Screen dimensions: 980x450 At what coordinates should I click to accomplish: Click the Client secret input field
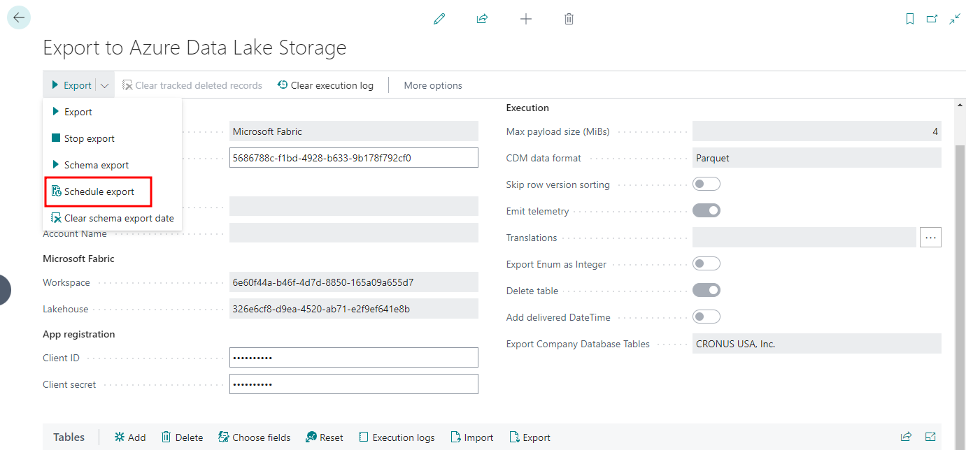(x=353, y=384)
